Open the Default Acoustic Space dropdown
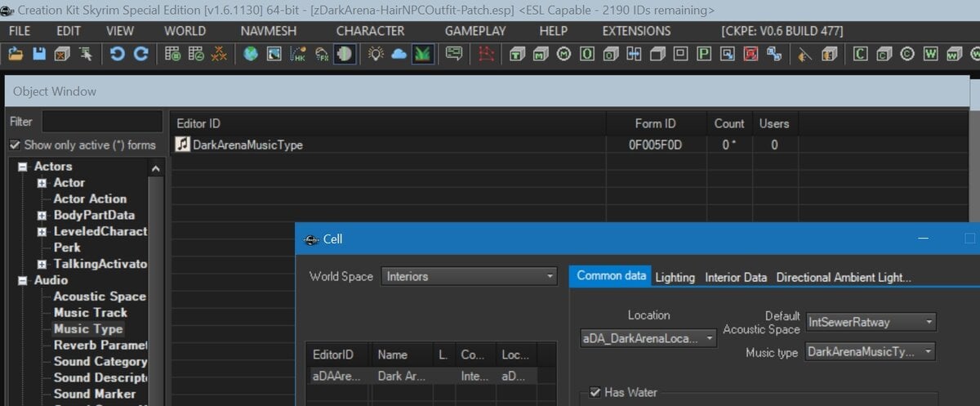The image size is (980, 406). coord(871,322)
